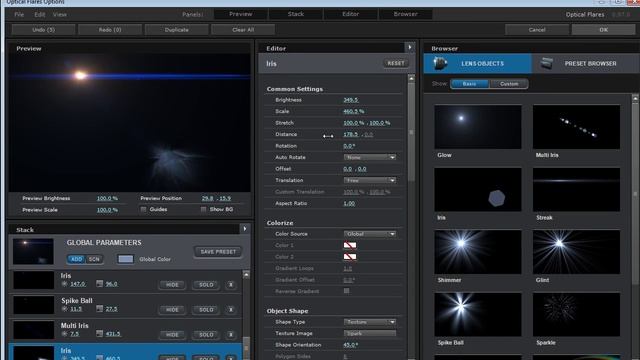Viewport: 640px width, 360px height.
Task: Toggle the Editor panel tab
Action: pyautogui.click(x=351, y=14)
